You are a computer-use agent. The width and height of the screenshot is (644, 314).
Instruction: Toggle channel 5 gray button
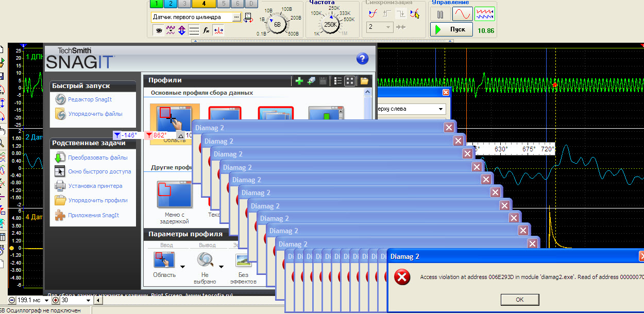(223, 4)
